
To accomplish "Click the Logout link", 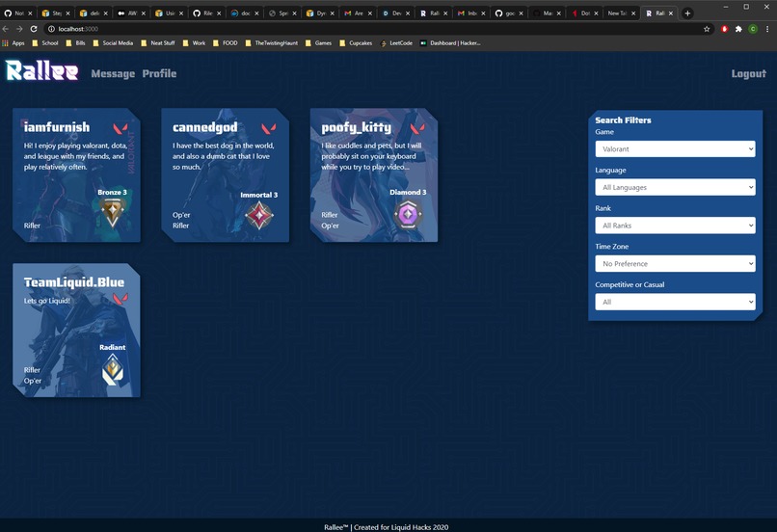I will 748,74.
